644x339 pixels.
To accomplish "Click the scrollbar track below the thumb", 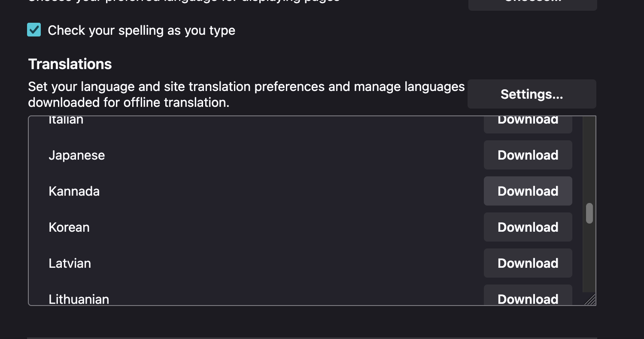I will [589, 257].
